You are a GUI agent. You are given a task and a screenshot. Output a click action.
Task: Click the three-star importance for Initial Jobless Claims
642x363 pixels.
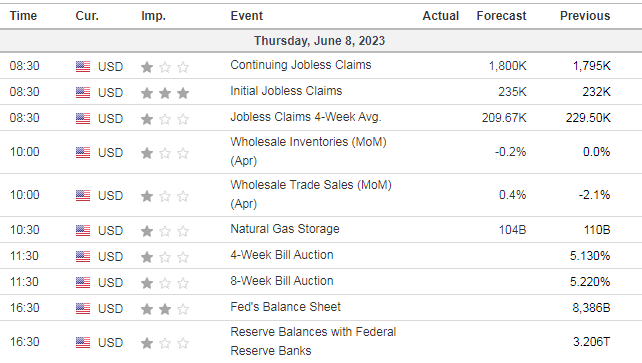(165, 93)
